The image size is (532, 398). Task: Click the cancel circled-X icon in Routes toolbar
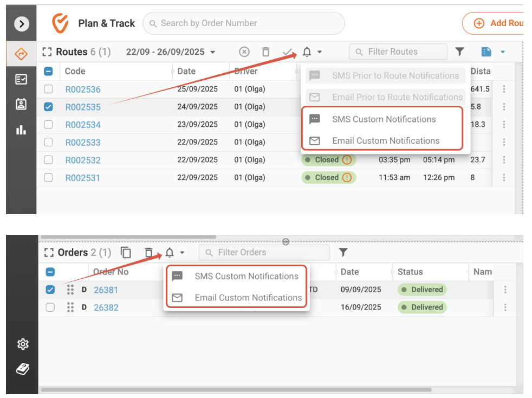pyautogui.click(x=244, y=52)
